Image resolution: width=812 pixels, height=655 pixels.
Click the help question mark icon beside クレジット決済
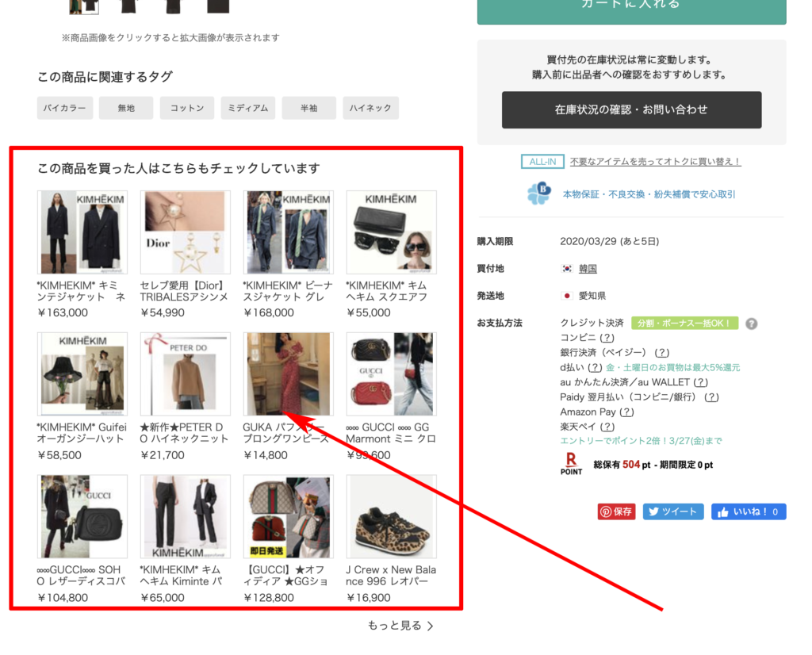tap(751, 324)
